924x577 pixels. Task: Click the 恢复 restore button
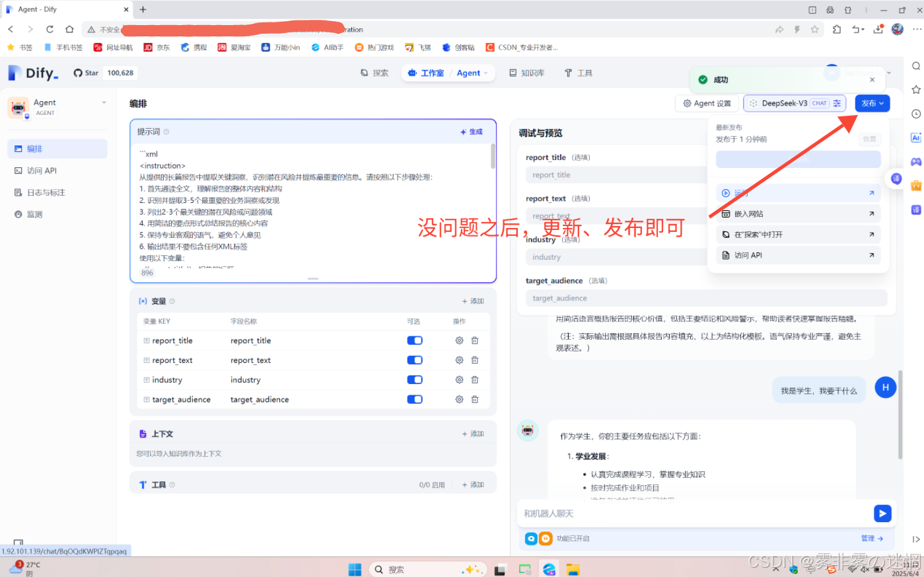point(869,139)
